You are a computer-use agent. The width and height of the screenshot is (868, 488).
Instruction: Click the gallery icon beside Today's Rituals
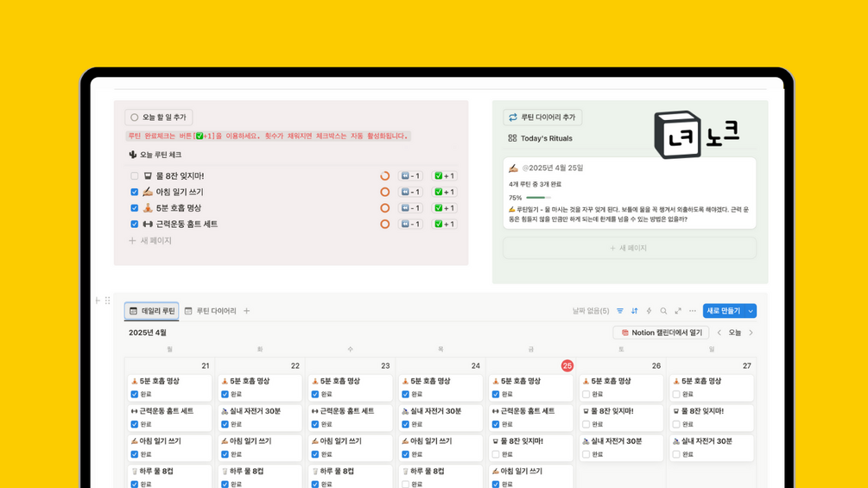(x=512, y=138)
